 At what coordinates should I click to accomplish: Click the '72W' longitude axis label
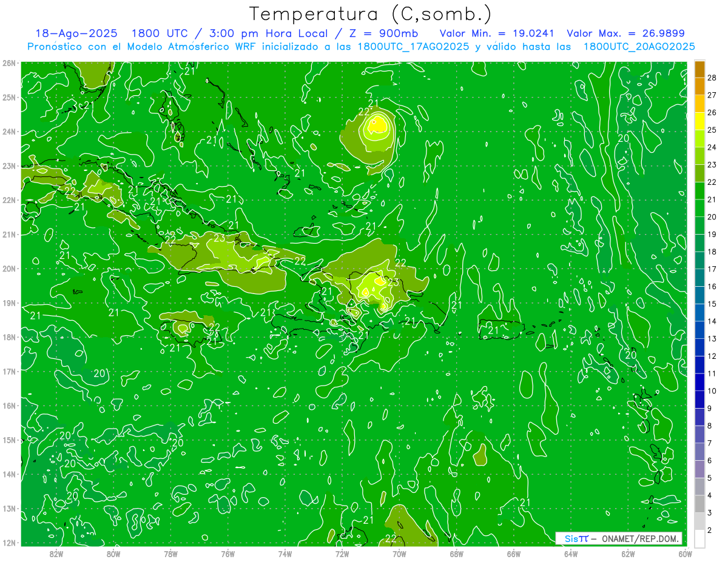(342, 553)
